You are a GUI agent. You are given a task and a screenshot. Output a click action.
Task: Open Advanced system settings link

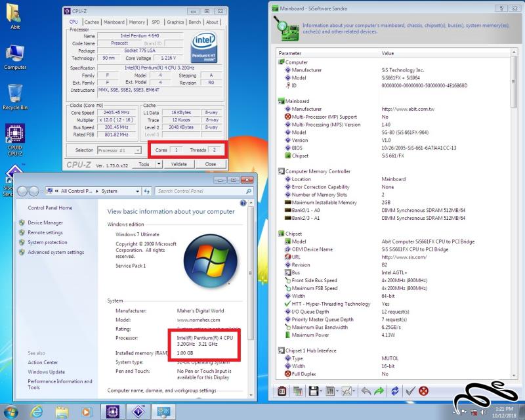point(56,252)
